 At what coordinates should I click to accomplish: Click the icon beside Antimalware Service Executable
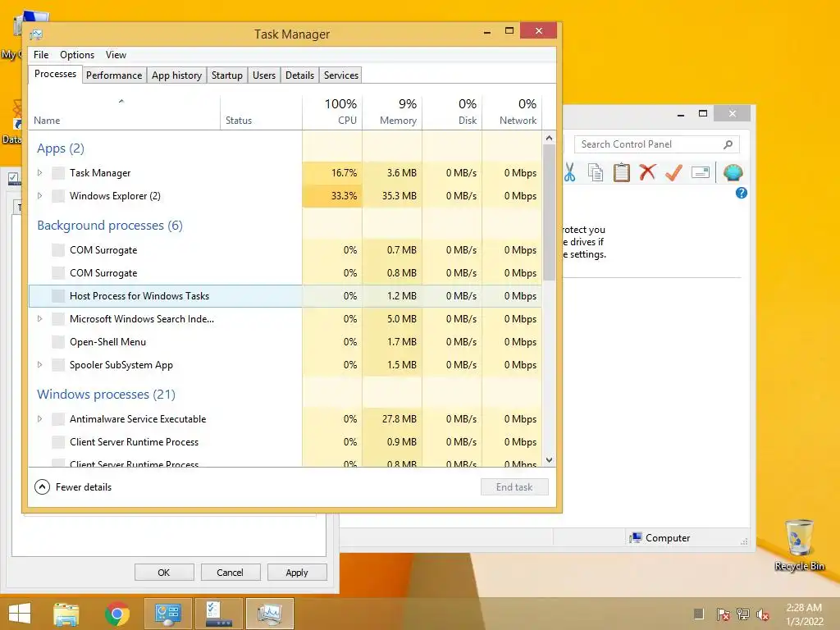58,419
